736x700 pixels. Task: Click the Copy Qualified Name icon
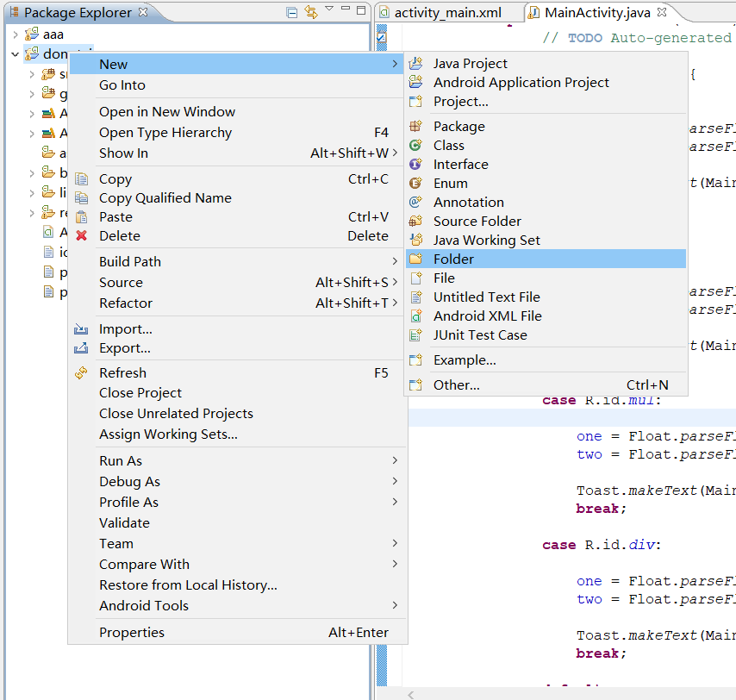[x=81, y=198]
